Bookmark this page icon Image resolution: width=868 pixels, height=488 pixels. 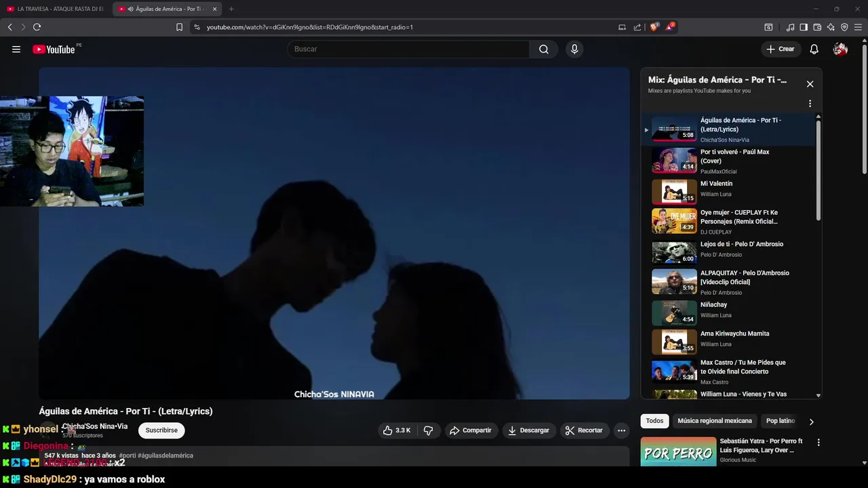pyautogui.click(x=179, y=27)
